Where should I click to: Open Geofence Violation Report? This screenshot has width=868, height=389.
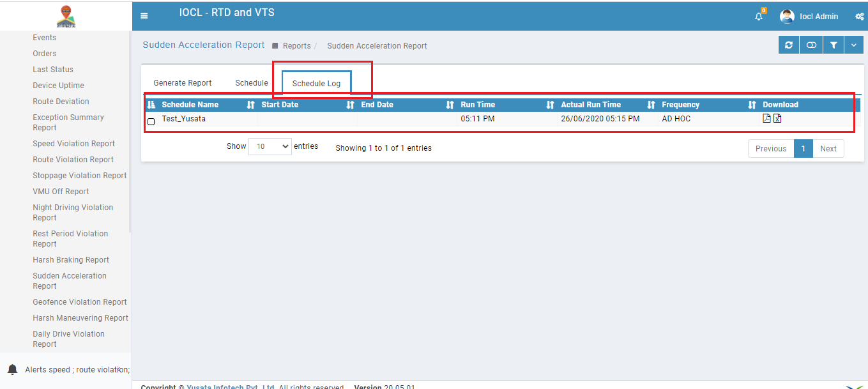tap(80, 302)
